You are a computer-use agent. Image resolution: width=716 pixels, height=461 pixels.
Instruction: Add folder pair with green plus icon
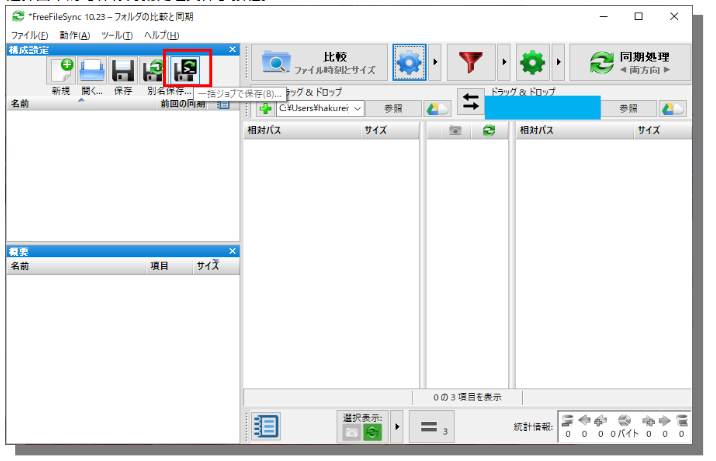pyautogui.click(x=265, y=108)
